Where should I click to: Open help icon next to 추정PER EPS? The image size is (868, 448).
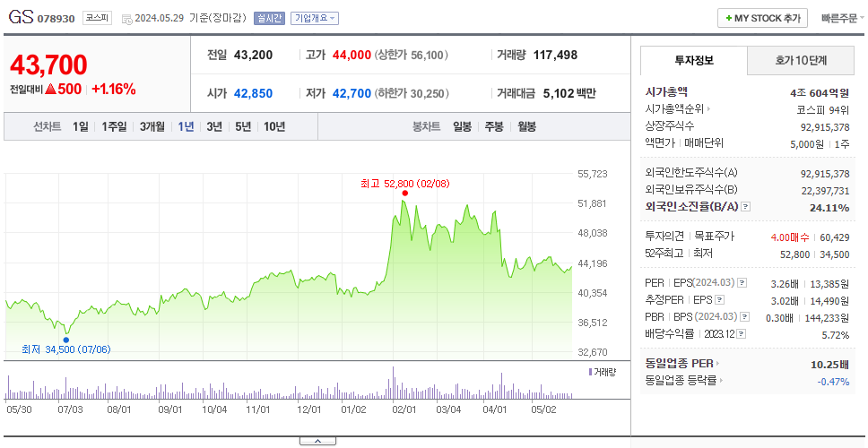tap(720, 300)
